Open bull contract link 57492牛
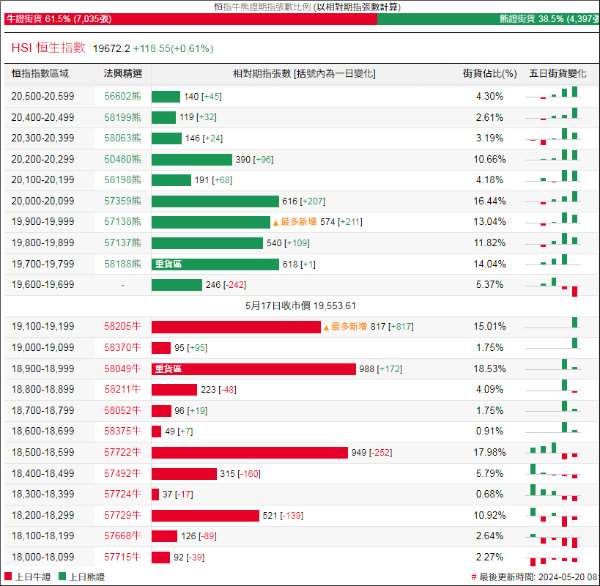This screenshot has height=586, width=600. point(122,473)
